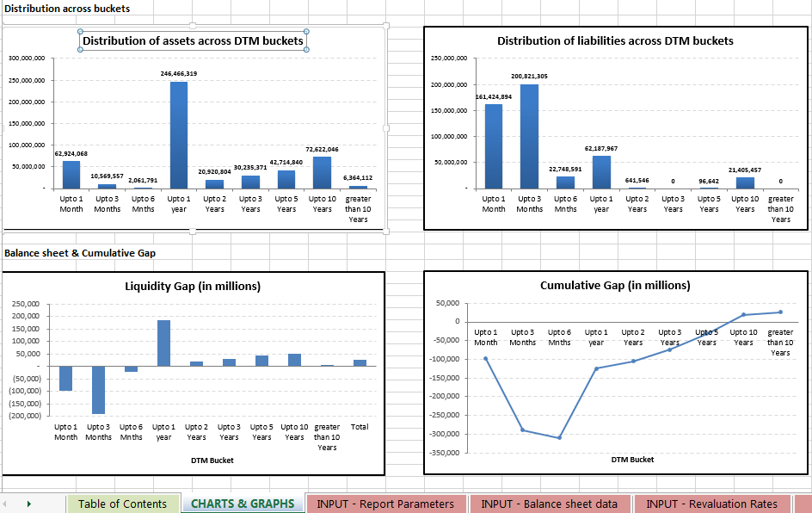The image size is (812, 513).
Task: Click the Upto 6 Mnths cumulative gap point
Action: pyautogui.click(x=559, y=438)
